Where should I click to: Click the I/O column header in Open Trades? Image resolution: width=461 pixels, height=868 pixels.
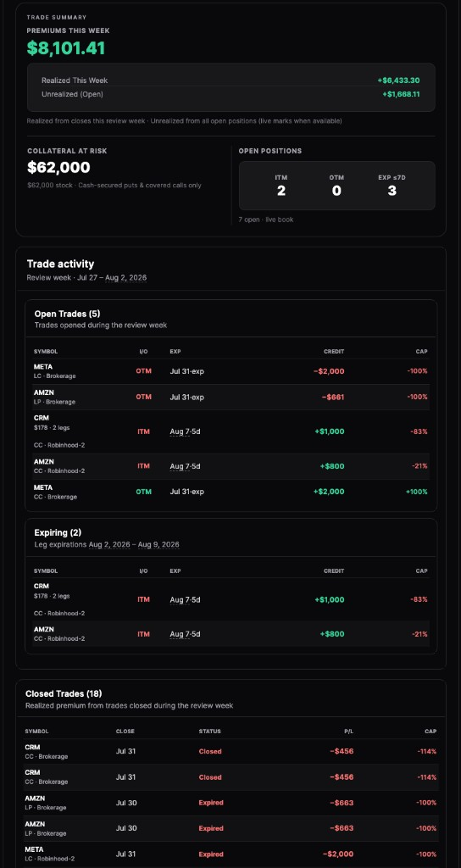coord(143,352)
